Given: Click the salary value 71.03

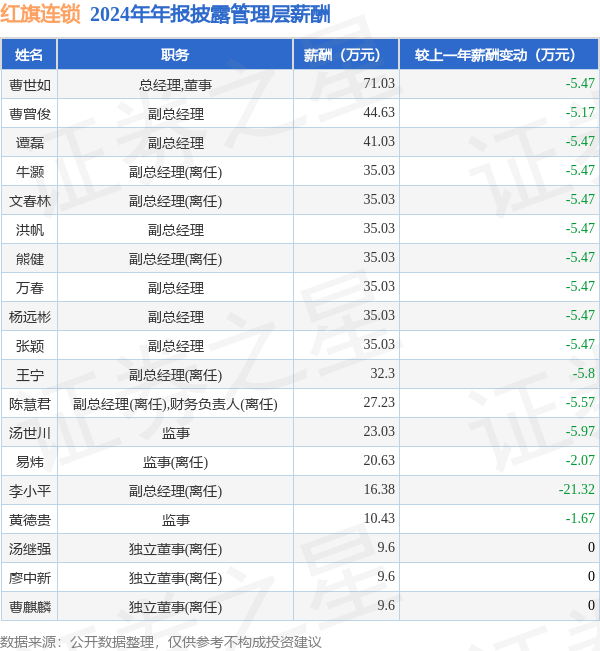Looking at the screenshot, I should 379,83.
